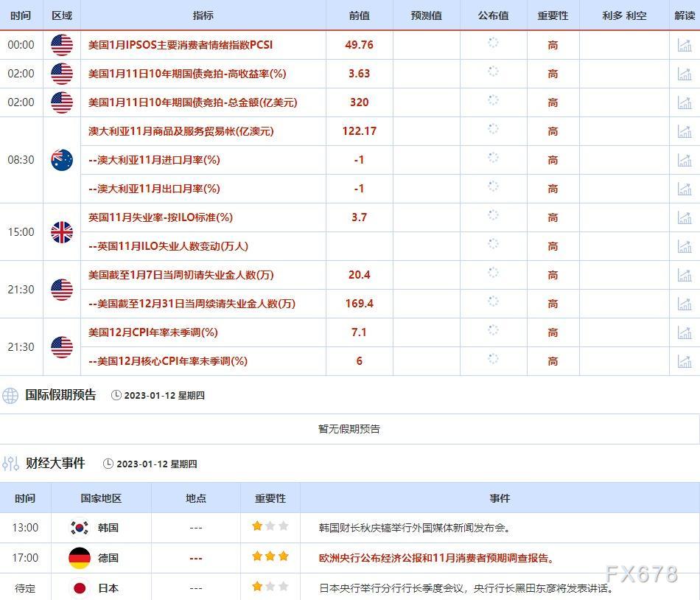The width and height of the screenshot is (700, 600).
Task: Open 英国11月失业率-按ILO标准(%) indicator
Action: 161,217
